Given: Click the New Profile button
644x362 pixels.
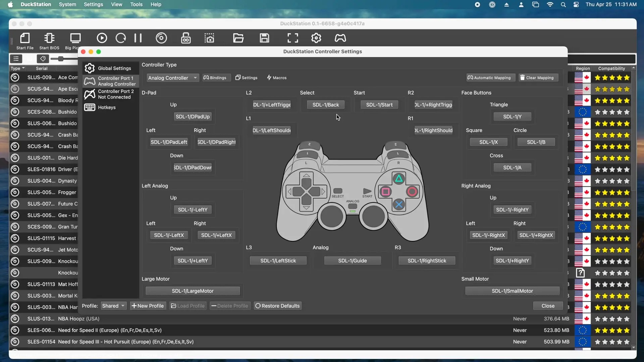Looking at the screenshot, I should coord(148,306).
